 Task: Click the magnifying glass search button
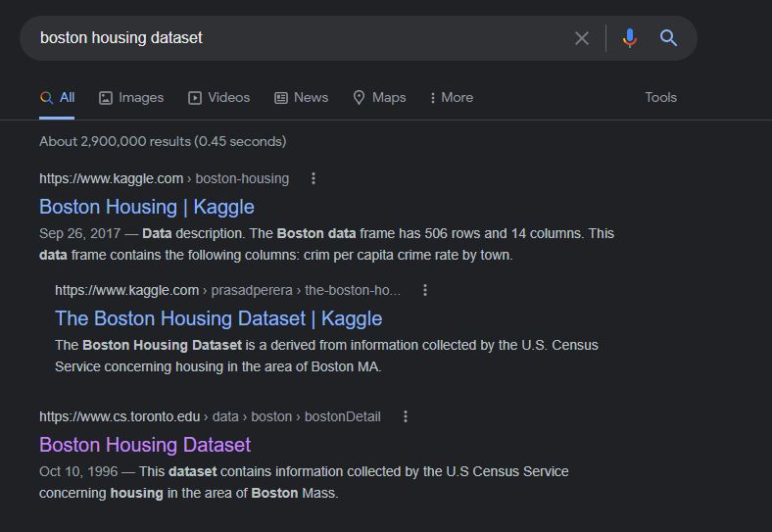[x=669, y=38]
